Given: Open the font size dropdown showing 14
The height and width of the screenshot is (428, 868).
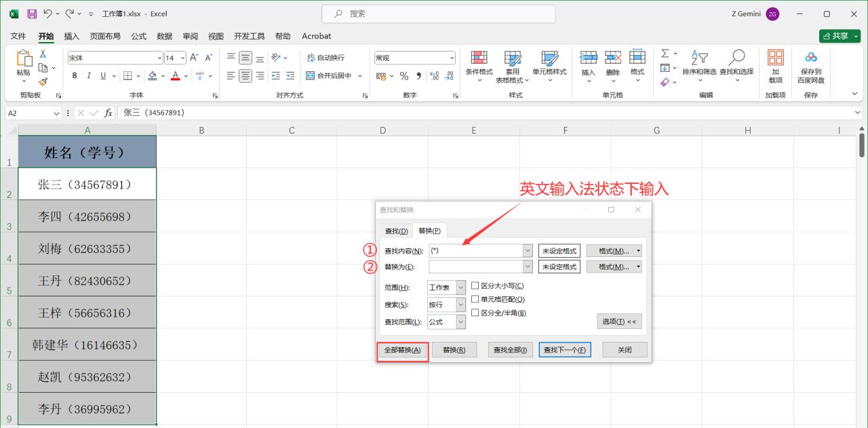Looking at the screenshot, I should click(182, 58).
